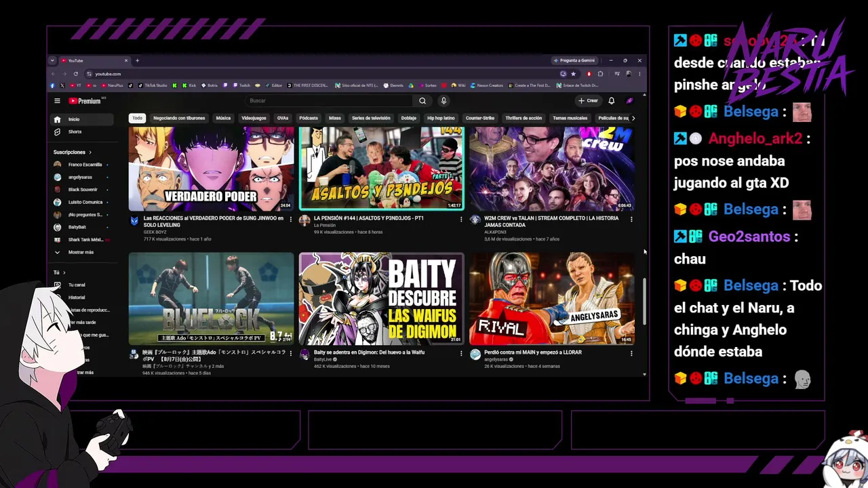Open Tu canal in the sidebar
This screenshot has width=868, height=488.
76,285
